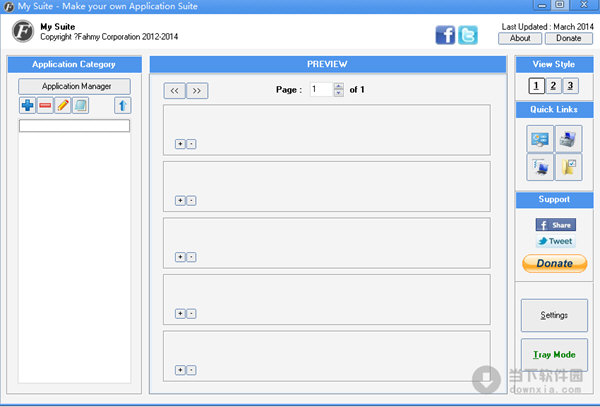Click plus button in fourth preview slot

pyautogui.click(x=180, y=314)
